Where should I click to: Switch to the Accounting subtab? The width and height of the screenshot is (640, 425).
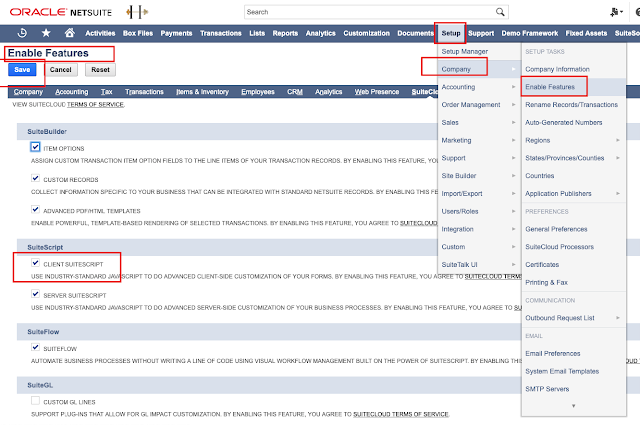(71, 91)
